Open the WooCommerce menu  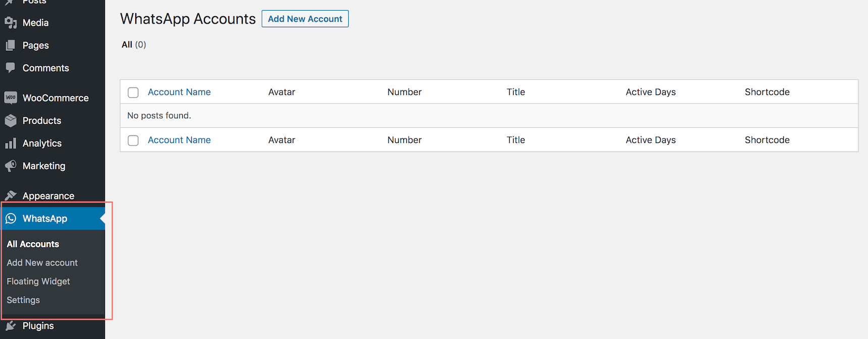point(52,98)
